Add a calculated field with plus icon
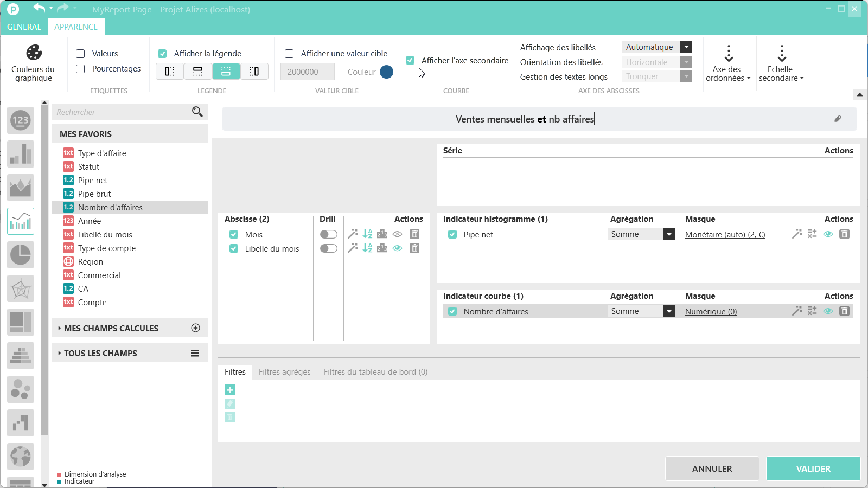868x488 pixels. [x=196, y=328]
